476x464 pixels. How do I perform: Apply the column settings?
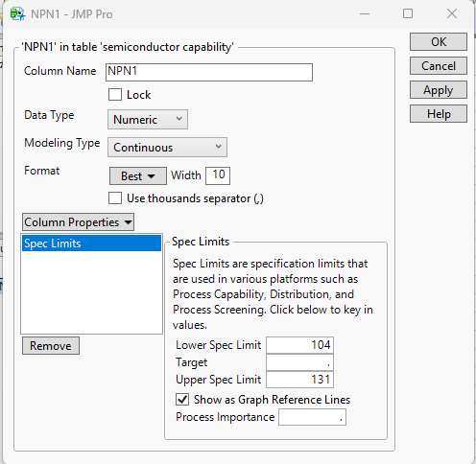[439, 90]
